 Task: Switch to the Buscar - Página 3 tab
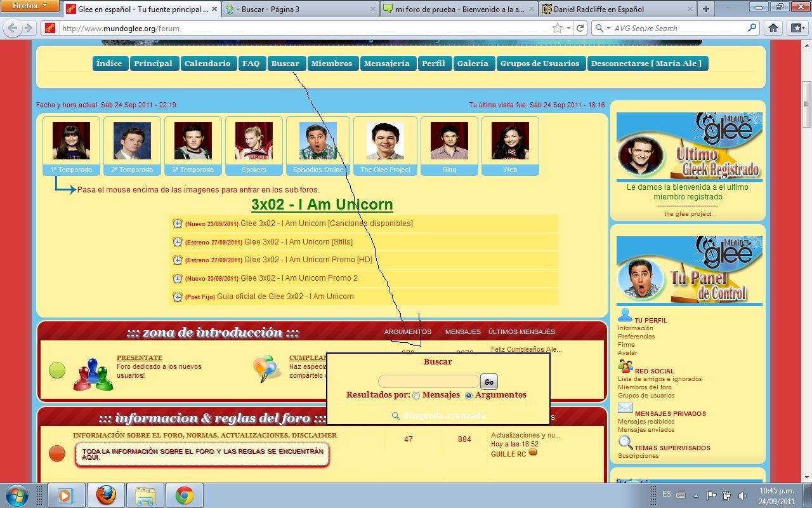coord(300,9)
